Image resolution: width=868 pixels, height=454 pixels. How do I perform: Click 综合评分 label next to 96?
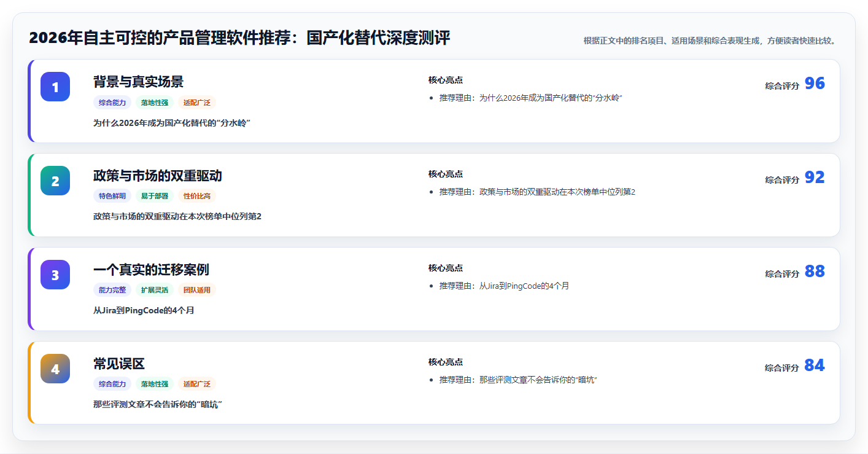pos(782,86)
